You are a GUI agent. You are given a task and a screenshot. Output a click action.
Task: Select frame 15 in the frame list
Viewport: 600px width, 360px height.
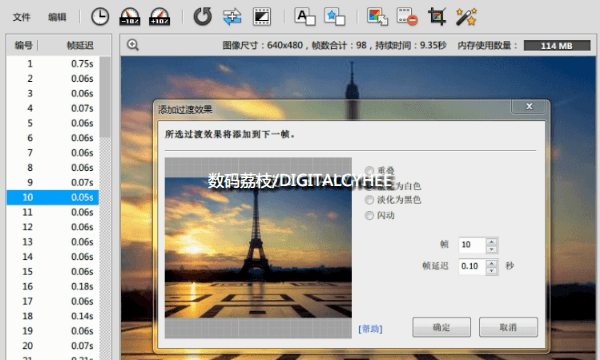click(x=53, y=272)
